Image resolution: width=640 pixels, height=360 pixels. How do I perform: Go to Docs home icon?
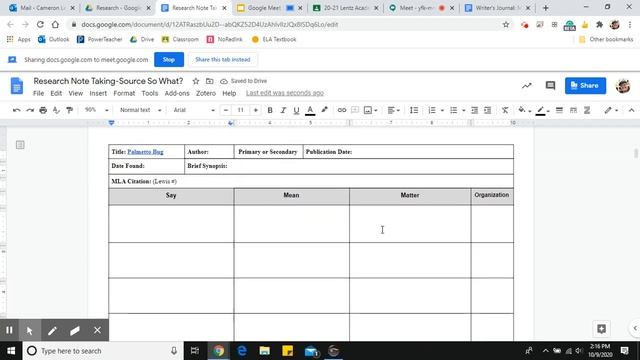pyautogui.click(x=17, y=86)
